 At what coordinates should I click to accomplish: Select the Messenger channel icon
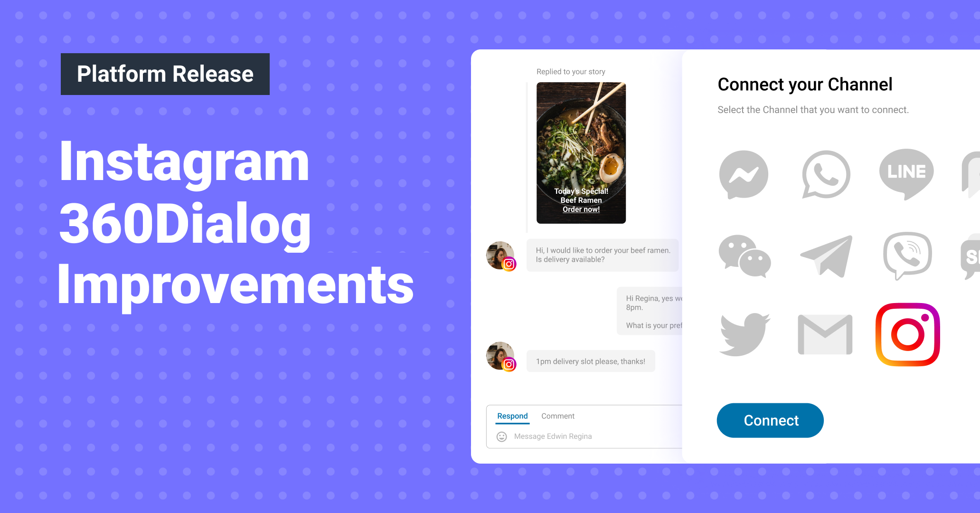coord(744,174)
